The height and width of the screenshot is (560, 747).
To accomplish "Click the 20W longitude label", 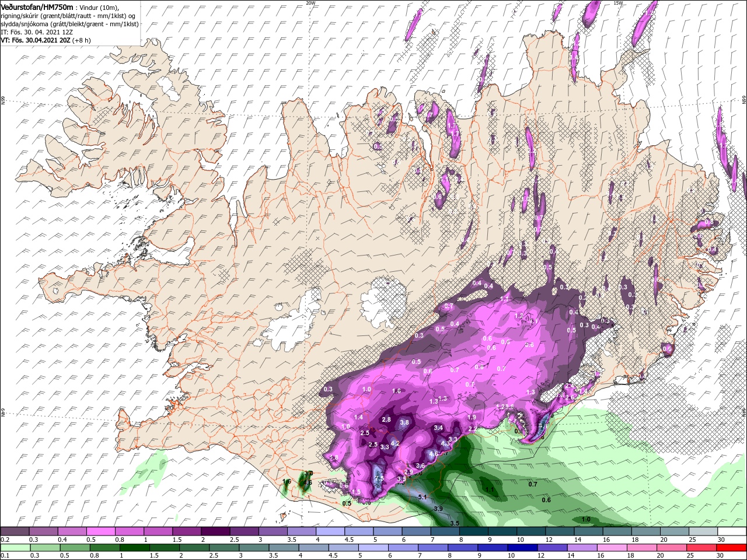I will pos(310,3).
